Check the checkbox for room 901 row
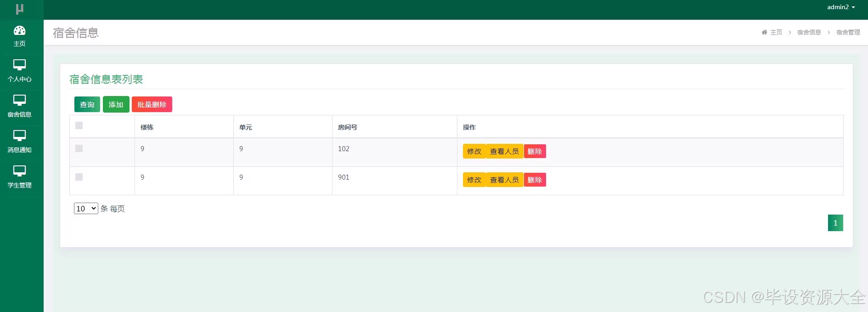 (79, 177)
